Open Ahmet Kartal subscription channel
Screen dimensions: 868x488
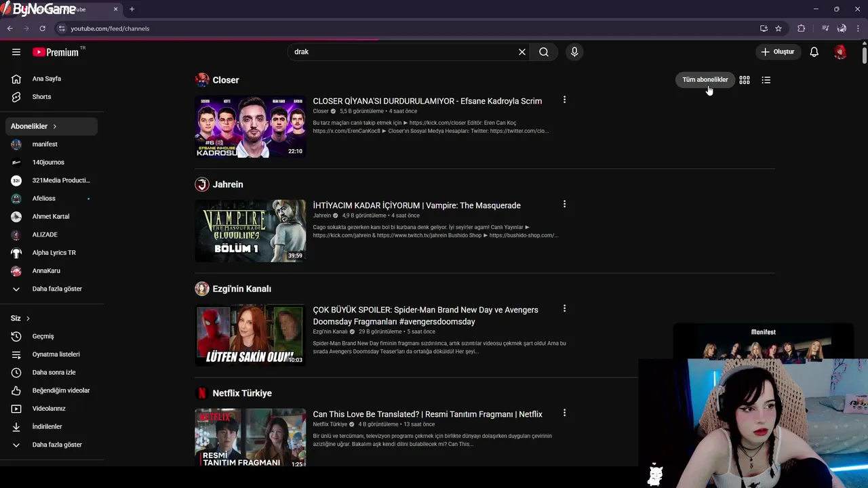coord(52,216)
